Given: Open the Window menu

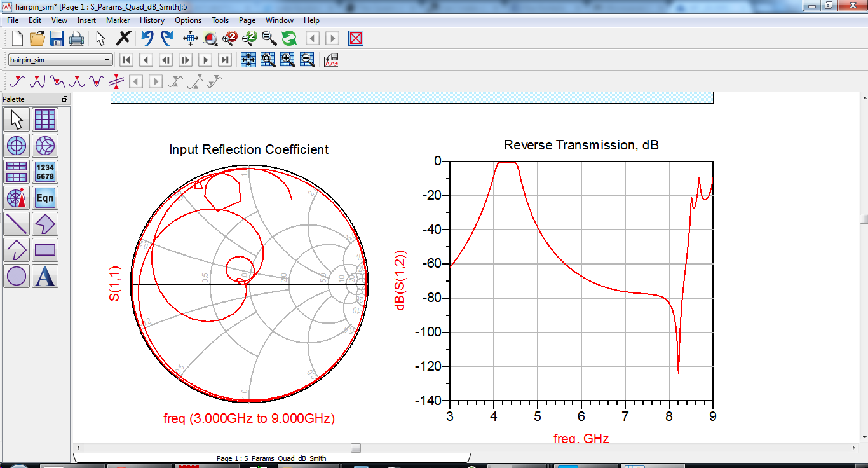Looking at the screenshot, I should (x=280, y=20).
